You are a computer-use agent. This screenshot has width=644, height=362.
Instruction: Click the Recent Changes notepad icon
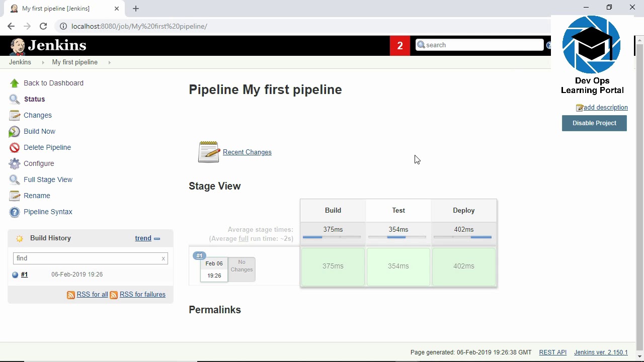[209, 152]
